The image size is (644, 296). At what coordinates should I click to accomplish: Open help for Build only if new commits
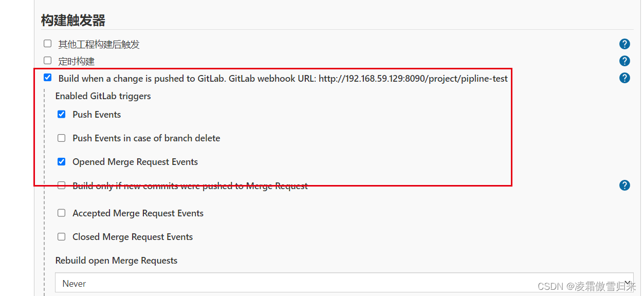624,186
